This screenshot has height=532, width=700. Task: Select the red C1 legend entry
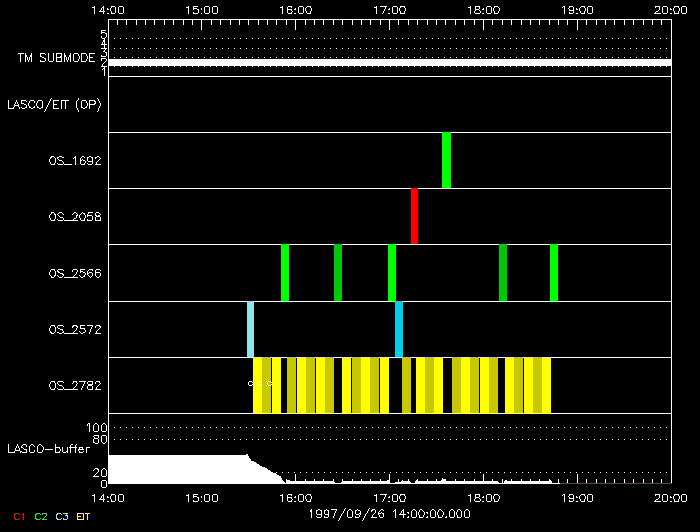click(18, 516)
